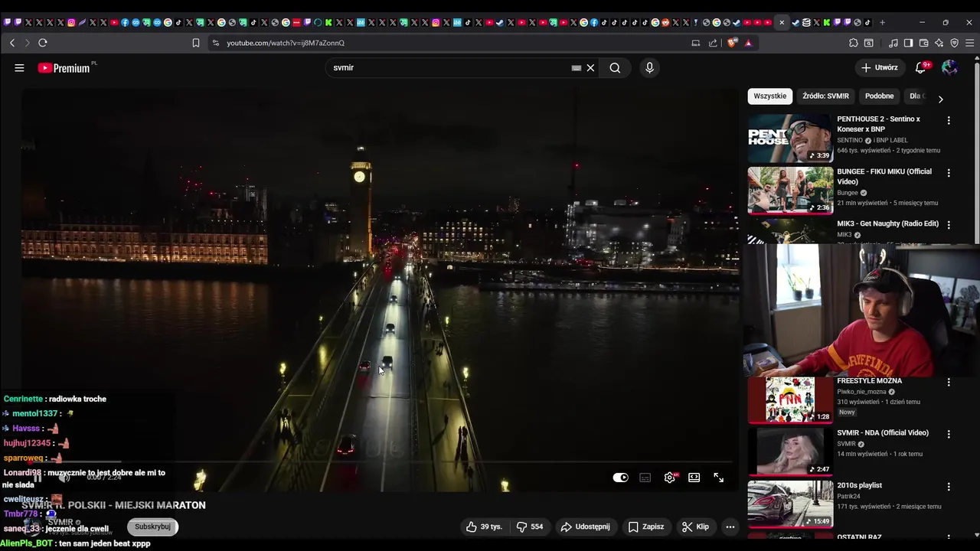Screen dimensions: 980x551
Task: Close the active browser tab
Action: point(782,22)
